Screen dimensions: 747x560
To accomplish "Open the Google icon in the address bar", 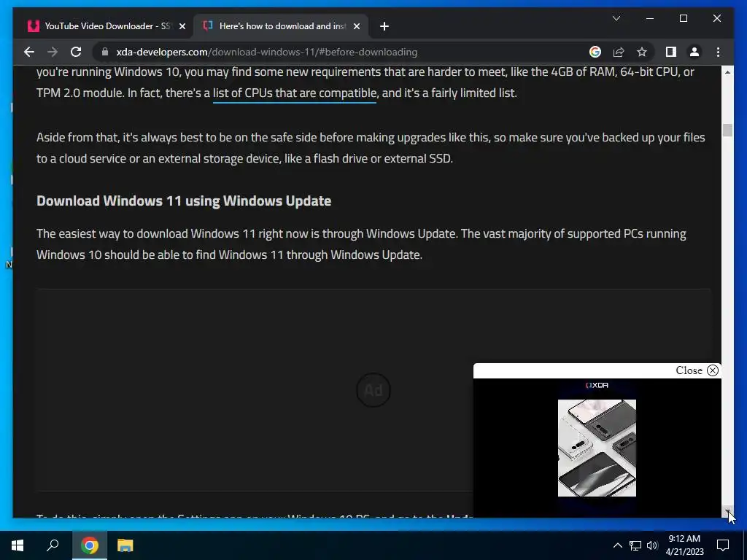I will click(x=595, y=52).
